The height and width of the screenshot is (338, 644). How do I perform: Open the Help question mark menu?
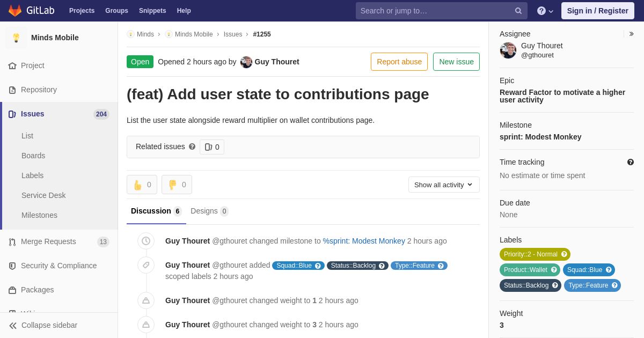pos(545,11)
